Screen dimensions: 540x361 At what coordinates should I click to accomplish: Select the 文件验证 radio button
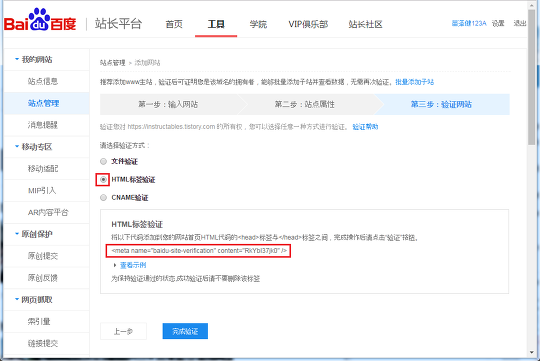coord(103,161)
